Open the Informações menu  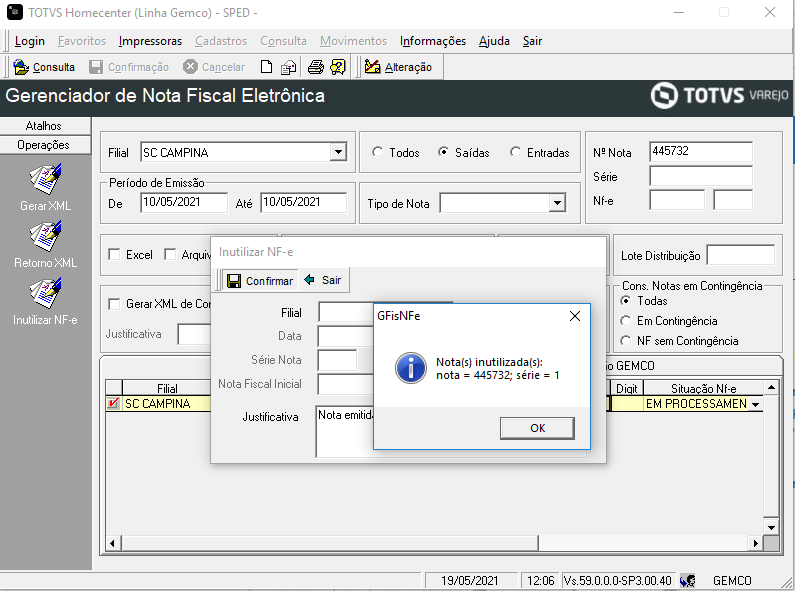[432, 41]
